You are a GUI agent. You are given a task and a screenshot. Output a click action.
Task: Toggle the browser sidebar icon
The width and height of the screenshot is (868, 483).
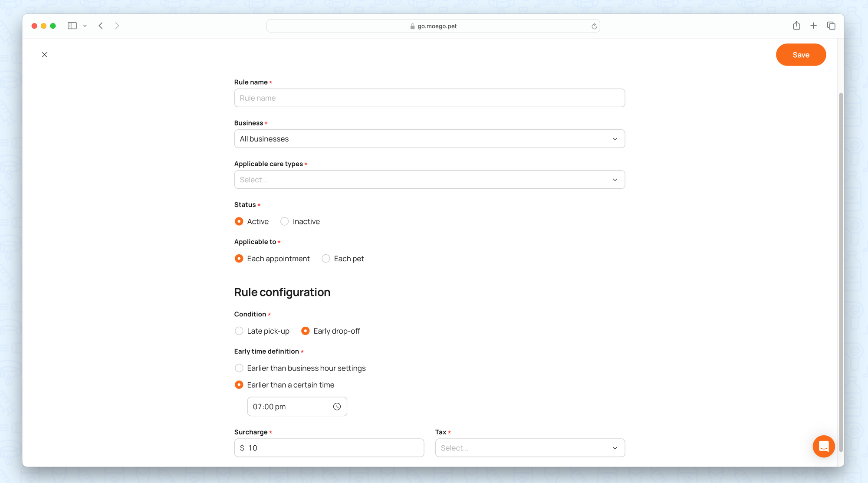72,26
